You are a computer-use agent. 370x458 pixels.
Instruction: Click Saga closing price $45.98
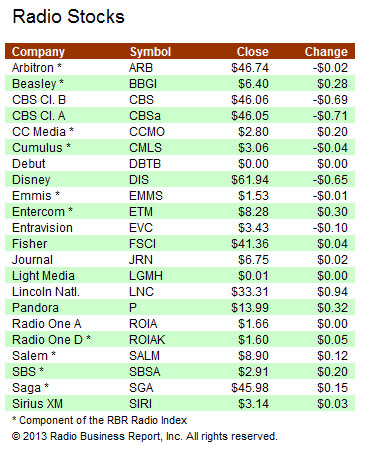tap(250, 388)
